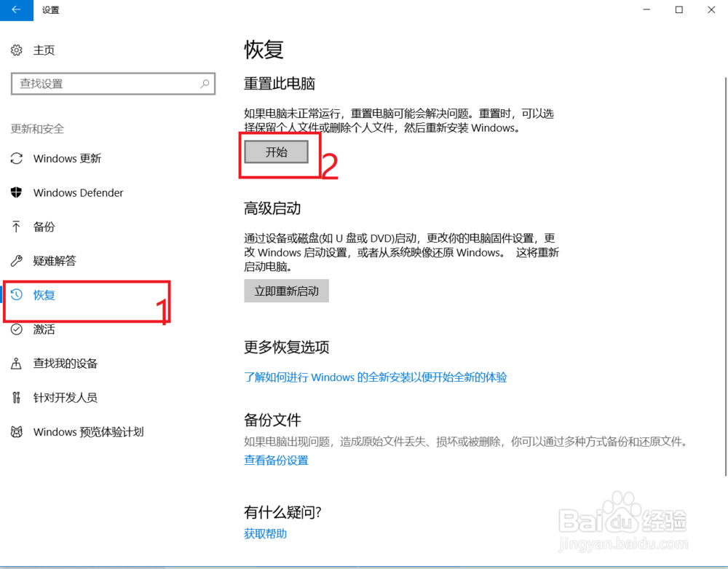Click the 激活 checkmark circle icon

17,329
